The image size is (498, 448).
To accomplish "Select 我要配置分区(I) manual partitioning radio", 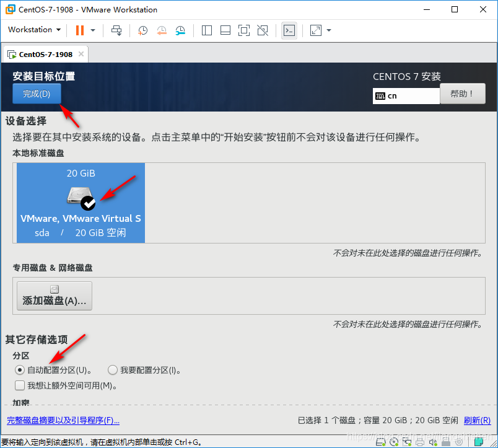I will [113, 370].
